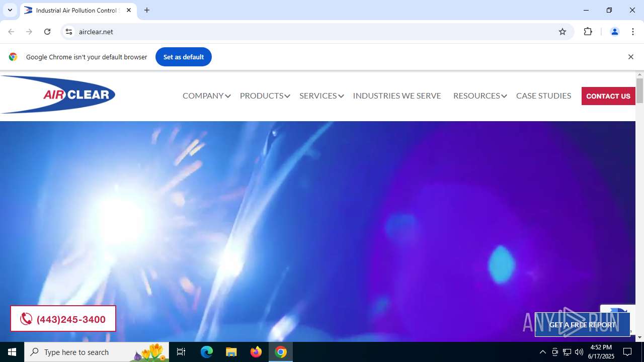Image resolution: width=644 pixels, height=362 pixels.
Task: Dismiss the default browser notification bar
Action: pos(630,57)
